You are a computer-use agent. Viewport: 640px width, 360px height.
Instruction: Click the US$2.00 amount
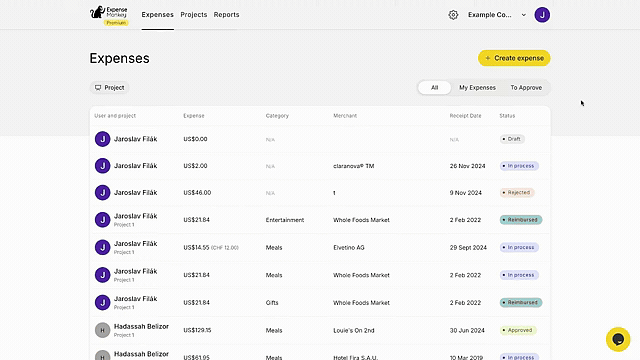click(x=195, y=166)
